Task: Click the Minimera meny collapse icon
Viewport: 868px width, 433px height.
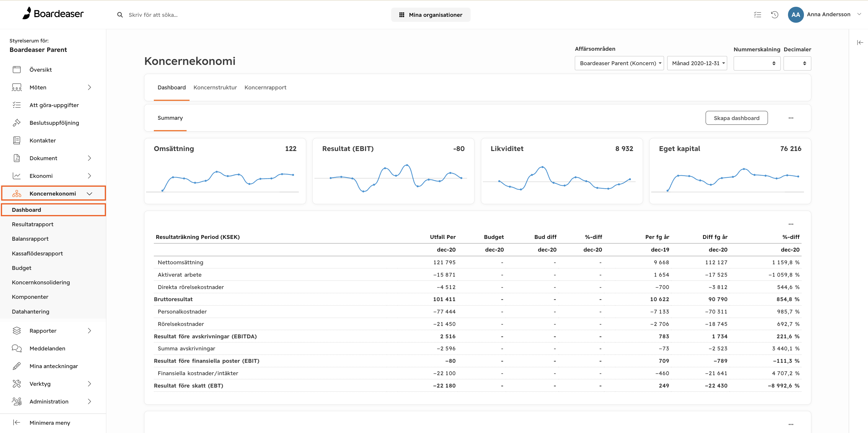Action: tap(17, 423)
